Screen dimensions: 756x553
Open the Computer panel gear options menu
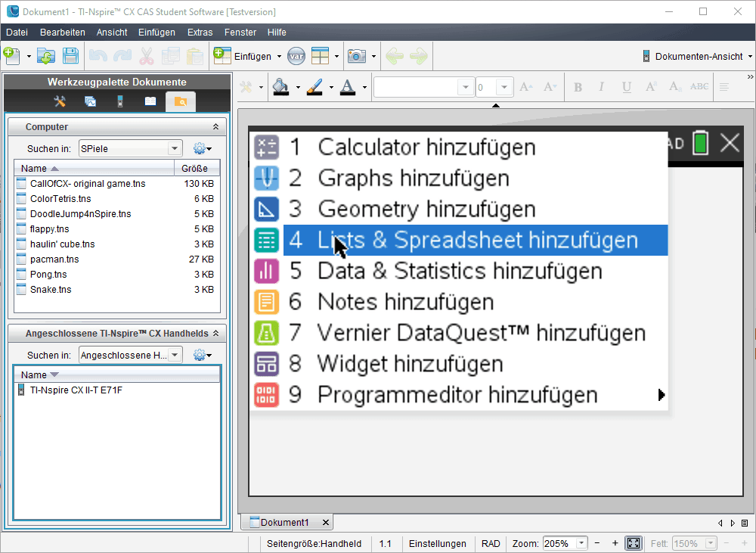[203, 148]
